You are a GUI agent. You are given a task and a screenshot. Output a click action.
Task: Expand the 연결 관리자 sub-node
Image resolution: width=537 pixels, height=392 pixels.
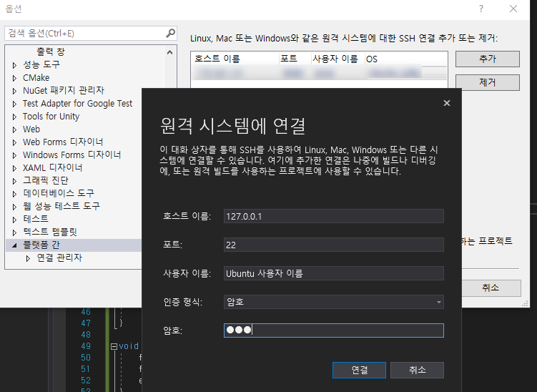click(x=28, y=258)
